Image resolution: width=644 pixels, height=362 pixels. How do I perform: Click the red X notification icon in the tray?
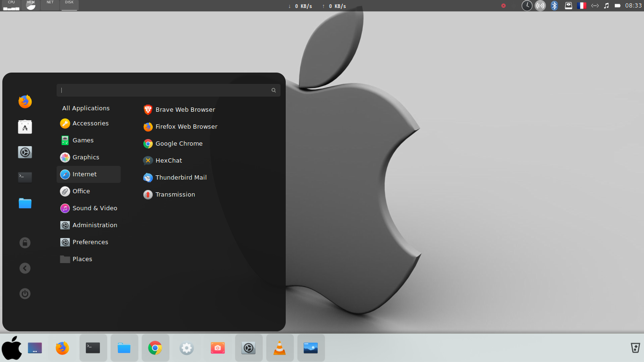click(504, 6)
